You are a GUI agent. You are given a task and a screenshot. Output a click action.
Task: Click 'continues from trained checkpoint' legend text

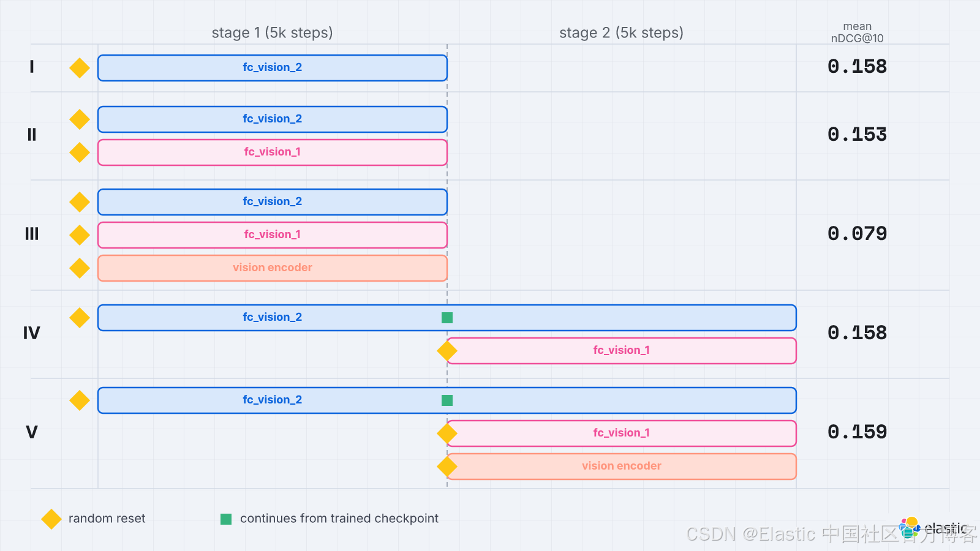[339, 519]
